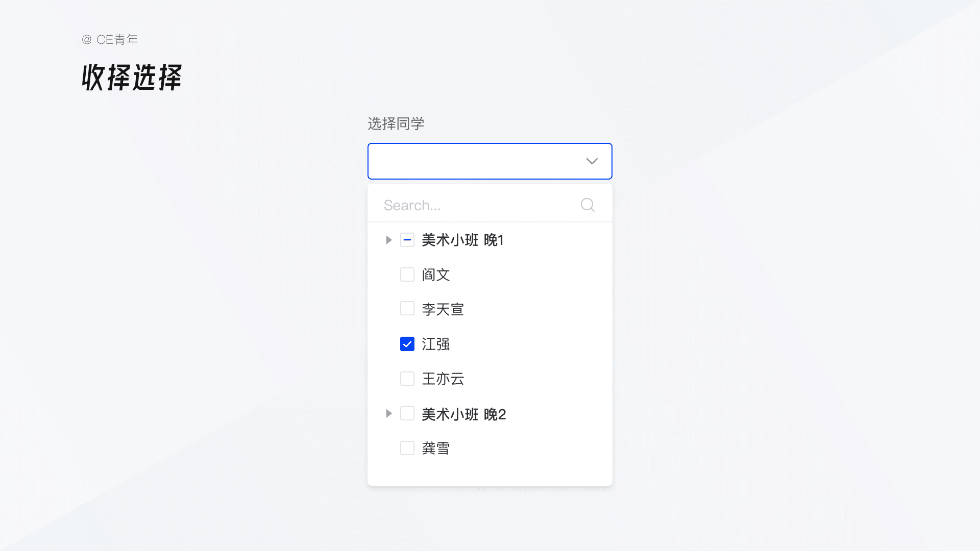Select the student name 李天宣

click(443, 309)
